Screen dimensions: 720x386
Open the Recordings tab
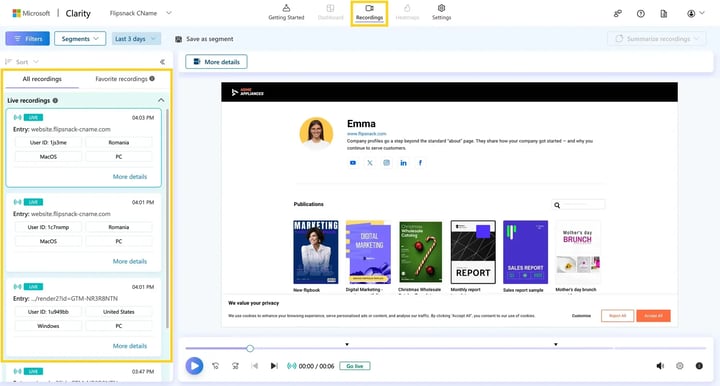[369, 12]
